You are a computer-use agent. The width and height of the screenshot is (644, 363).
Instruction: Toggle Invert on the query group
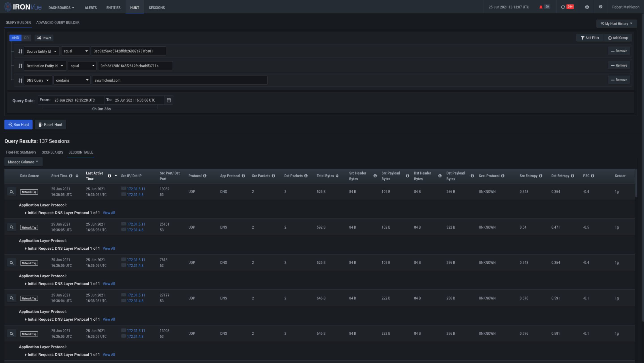[x=44, y=38]
